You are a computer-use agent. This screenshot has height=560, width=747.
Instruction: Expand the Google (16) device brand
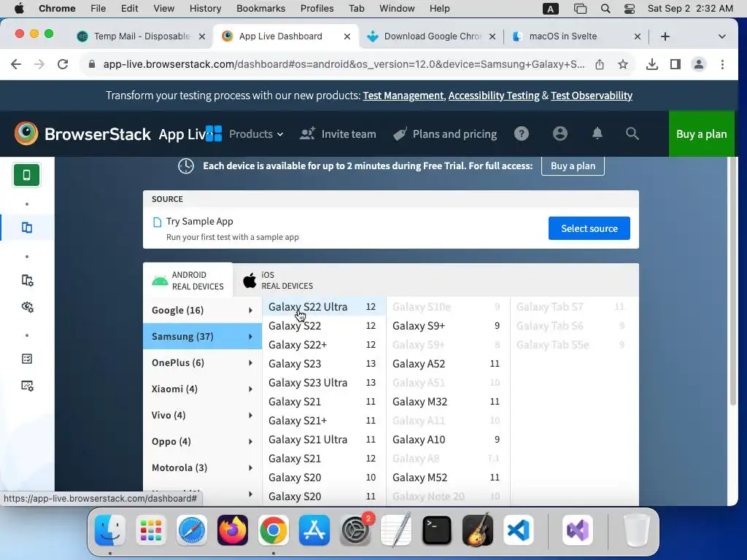[203, 310]
